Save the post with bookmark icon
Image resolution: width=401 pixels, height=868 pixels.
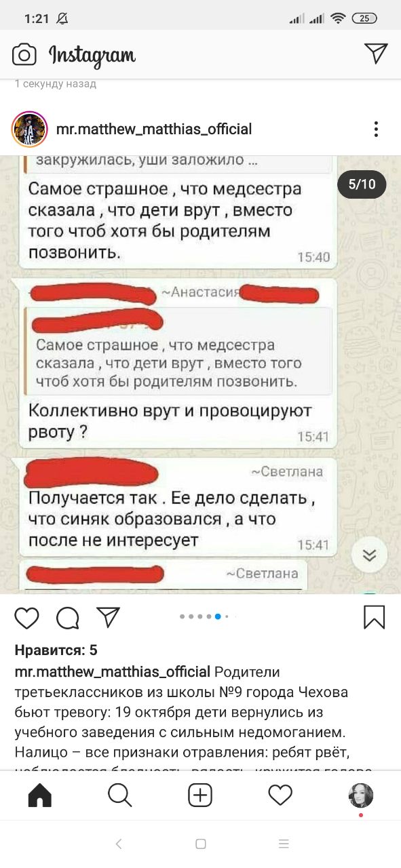click(374, 617)
